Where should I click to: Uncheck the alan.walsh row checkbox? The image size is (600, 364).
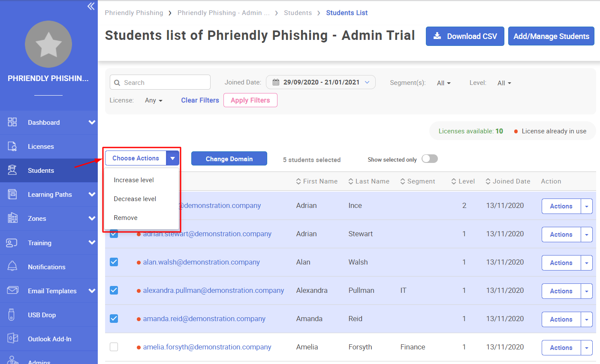[x=114, y=262]
